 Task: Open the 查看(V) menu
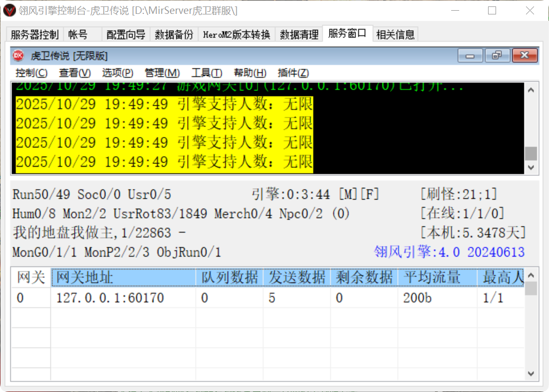[74, 73]
